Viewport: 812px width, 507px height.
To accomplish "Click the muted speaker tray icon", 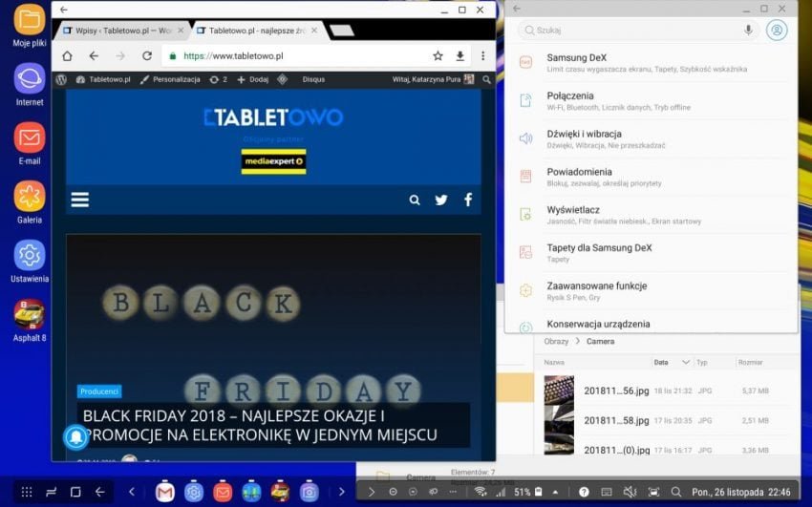I will (630, 492).
